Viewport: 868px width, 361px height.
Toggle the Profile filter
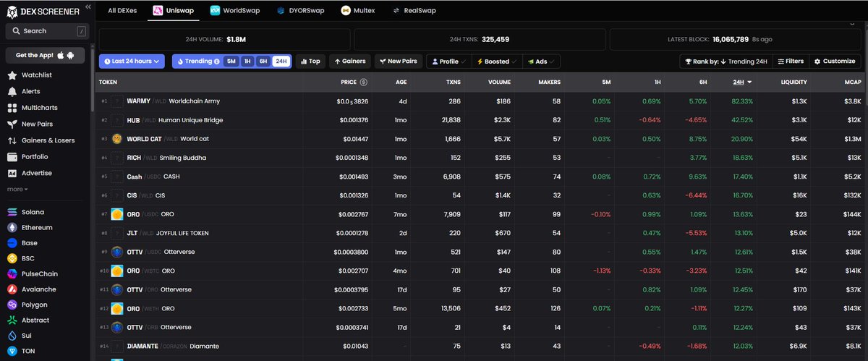[x=448, y=61]
